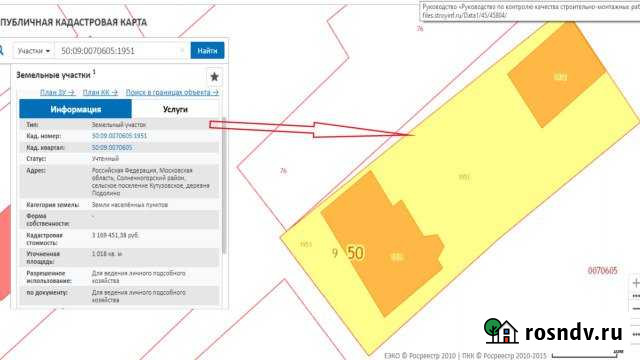Click the cadastral value 3 169 451,38 руб.

116,236
